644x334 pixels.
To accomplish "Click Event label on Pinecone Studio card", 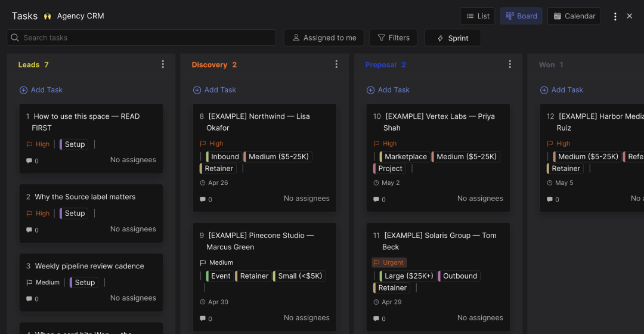I will 219,276.
